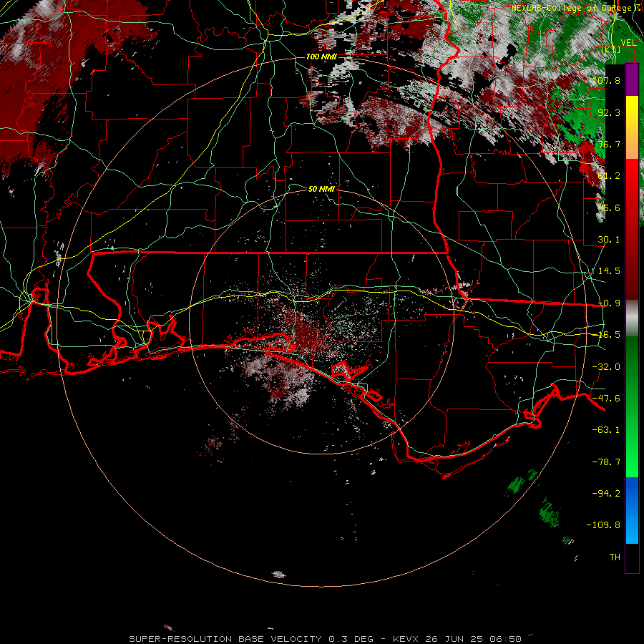
Task: Click the gray near-zero segment of the color bar
Action: (x=632, y=318)
